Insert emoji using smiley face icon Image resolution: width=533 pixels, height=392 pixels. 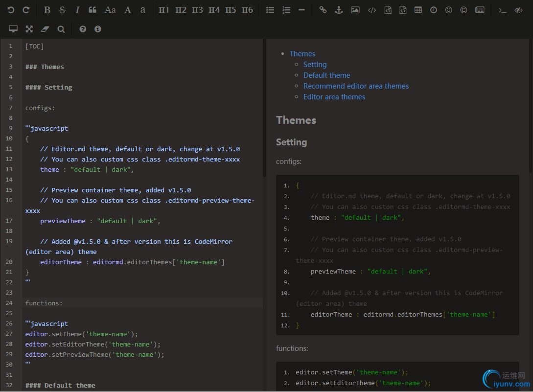coord(449,10)
